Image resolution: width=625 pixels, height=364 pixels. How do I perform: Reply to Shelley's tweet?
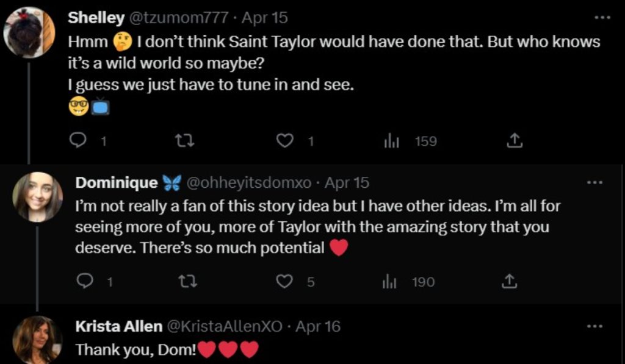click(x=78, y=141)
